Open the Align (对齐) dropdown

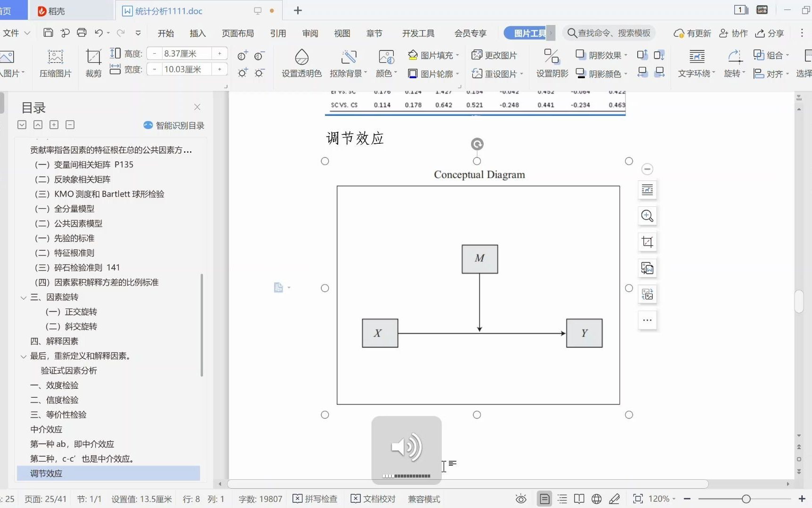click(x=771, y=74)
